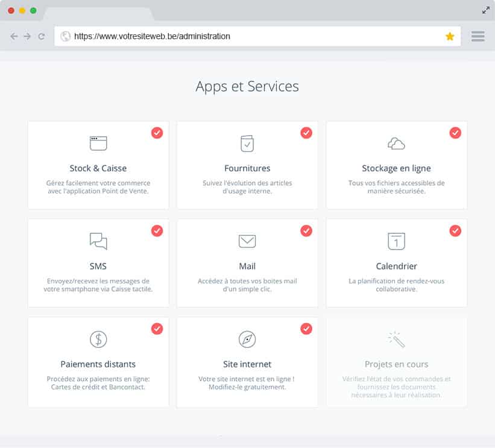
Task: Expand the browser window with fullscreen arrows
Action: tap(486, 10)
